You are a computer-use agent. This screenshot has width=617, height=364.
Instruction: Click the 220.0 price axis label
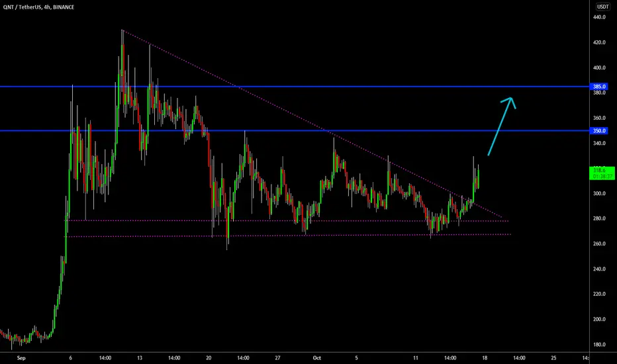[x=599, y=294]
